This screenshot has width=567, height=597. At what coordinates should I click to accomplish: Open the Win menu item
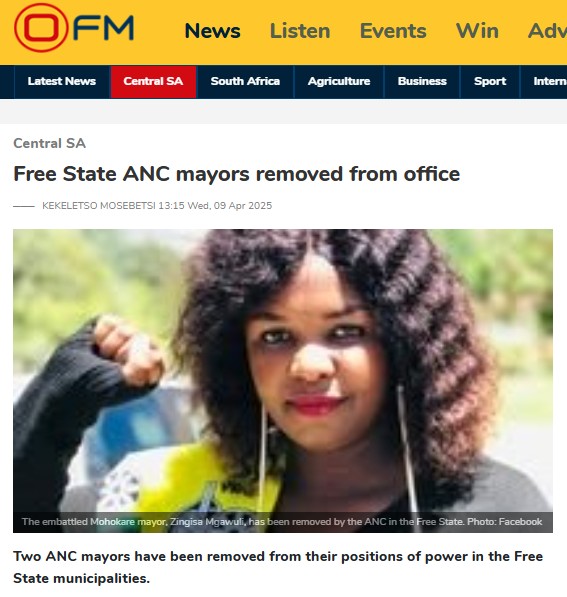click(x=477, y=31)
